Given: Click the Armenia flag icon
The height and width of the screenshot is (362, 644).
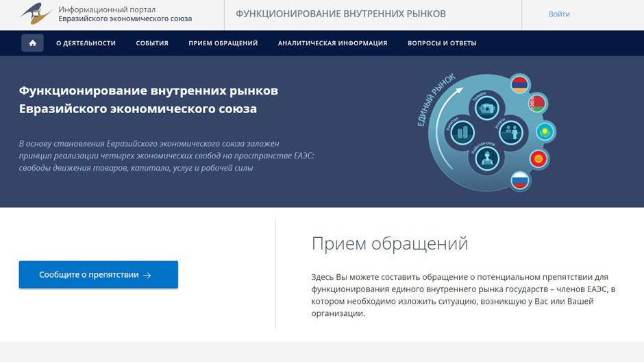Looking at the screenshot, I should coord(519,84).
